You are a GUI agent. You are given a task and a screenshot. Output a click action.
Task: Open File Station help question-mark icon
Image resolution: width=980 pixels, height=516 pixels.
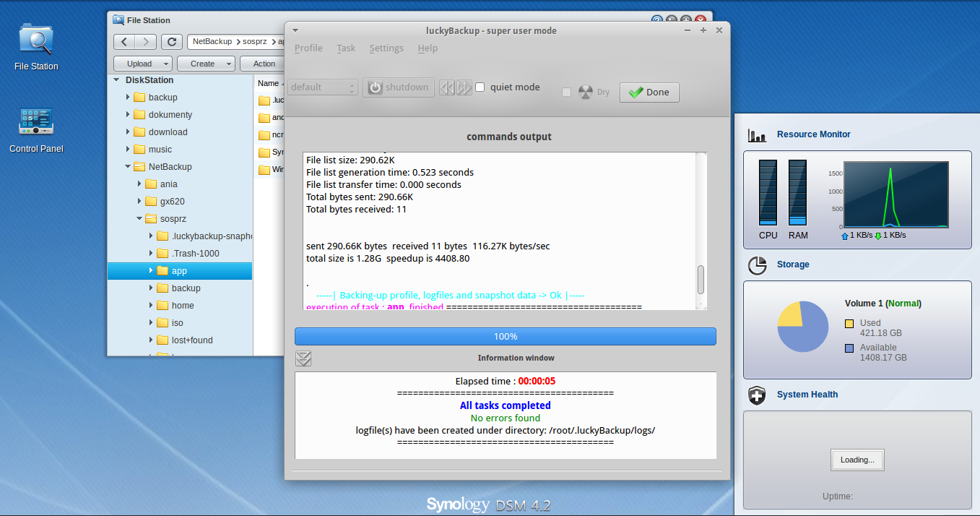(657, 20)
